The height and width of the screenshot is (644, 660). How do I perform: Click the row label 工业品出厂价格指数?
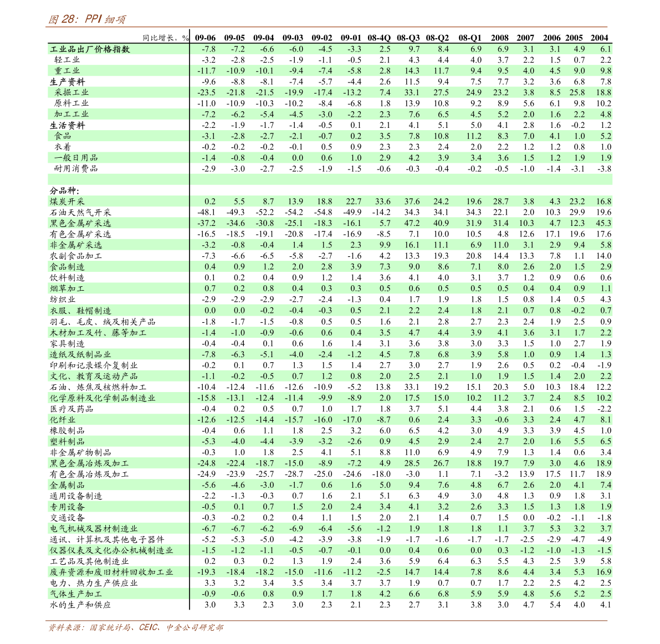click(90, 49)
